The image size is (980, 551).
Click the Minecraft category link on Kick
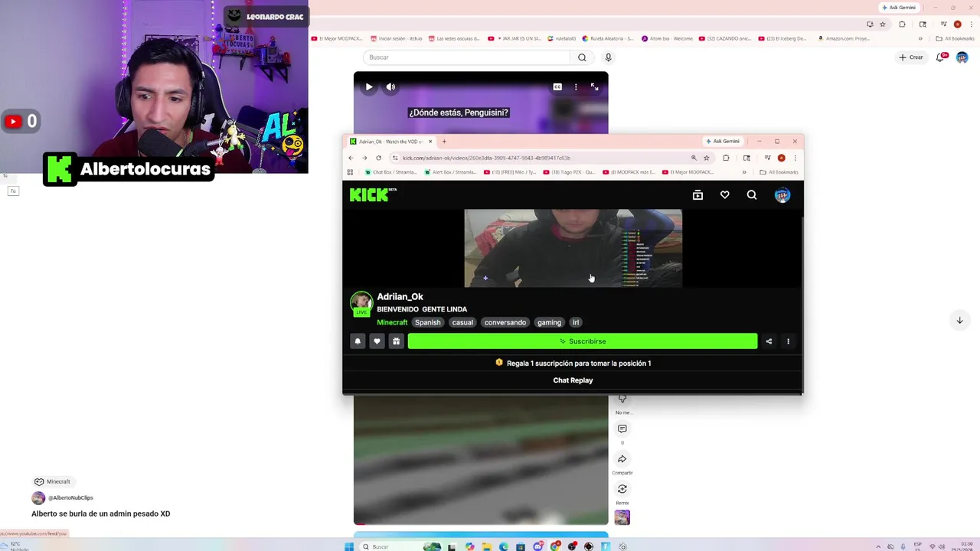coord(392,322)
